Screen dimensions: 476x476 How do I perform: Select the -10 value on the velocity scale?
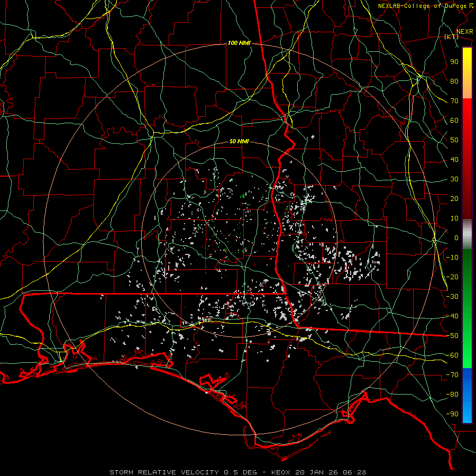point(452,258)
